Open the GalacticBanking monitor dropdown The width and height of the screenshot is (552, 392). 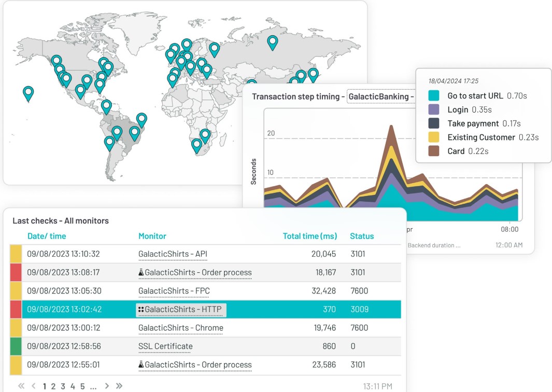click(381, 96)
